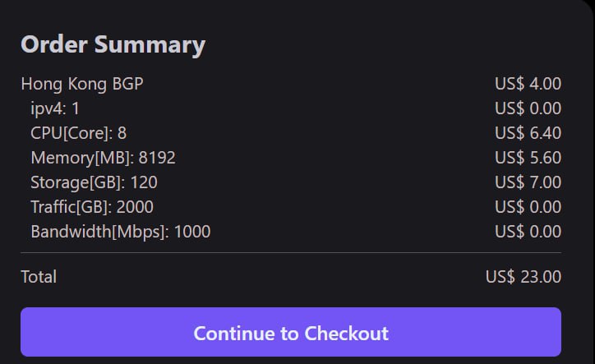Click the Continue to Checkout button
This screenshot has height=364, width=595.
coord(291,333)
